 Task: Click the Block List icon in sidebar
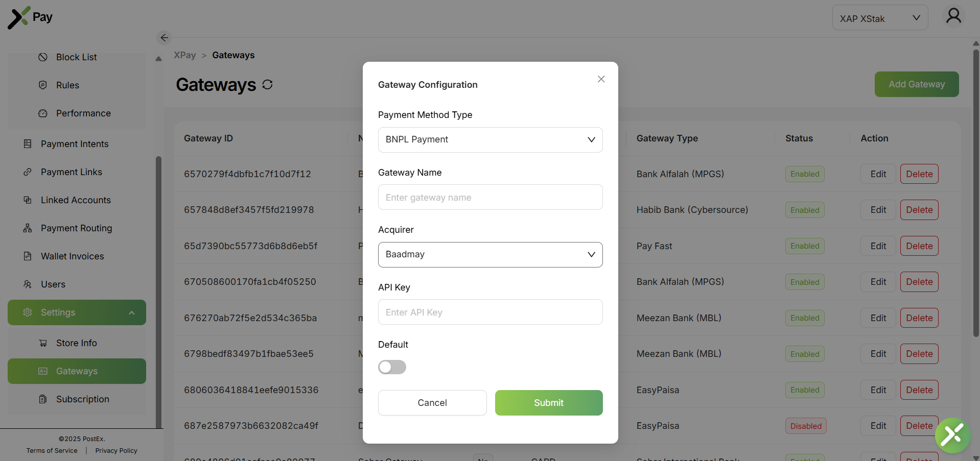click(x=43, y=57)
